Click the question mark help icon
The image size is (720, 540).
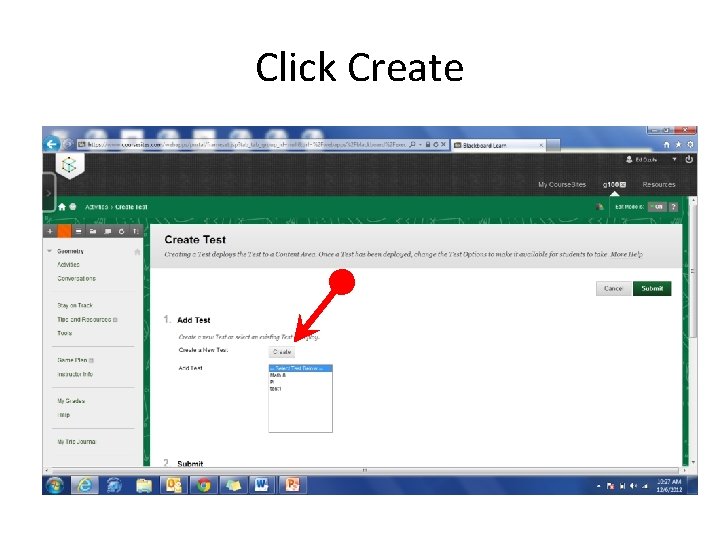click(673, 207)
